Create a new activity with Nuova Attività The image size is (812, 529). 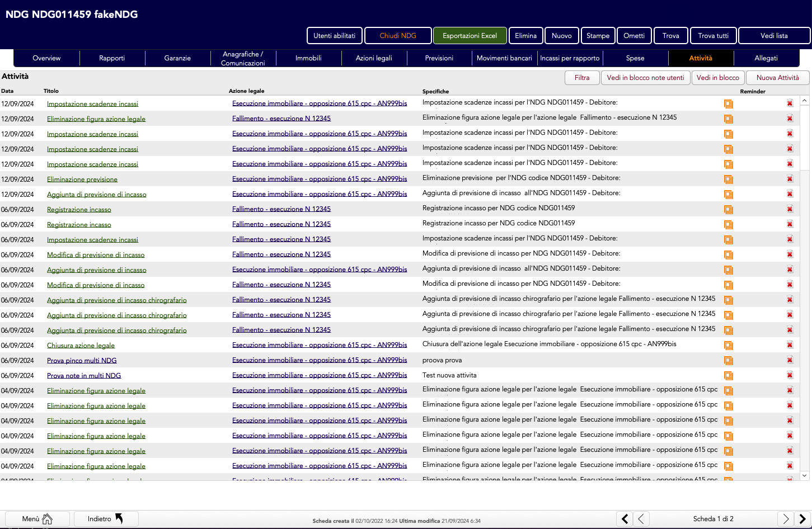click(777, 78)
